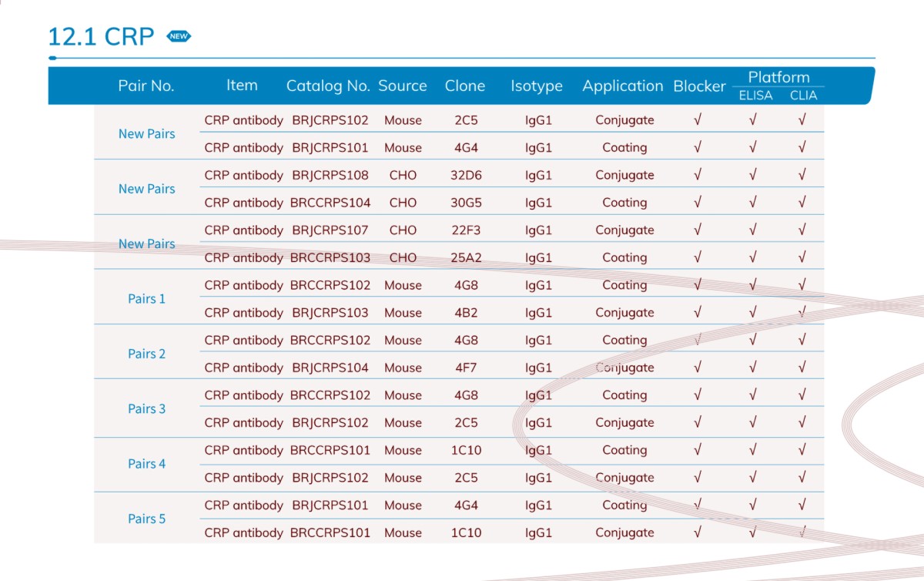The width and height of the screenshot is (924, 581).
Task: Click the CLIA checkmark for clone 25A2
Action: coord(802,257)
